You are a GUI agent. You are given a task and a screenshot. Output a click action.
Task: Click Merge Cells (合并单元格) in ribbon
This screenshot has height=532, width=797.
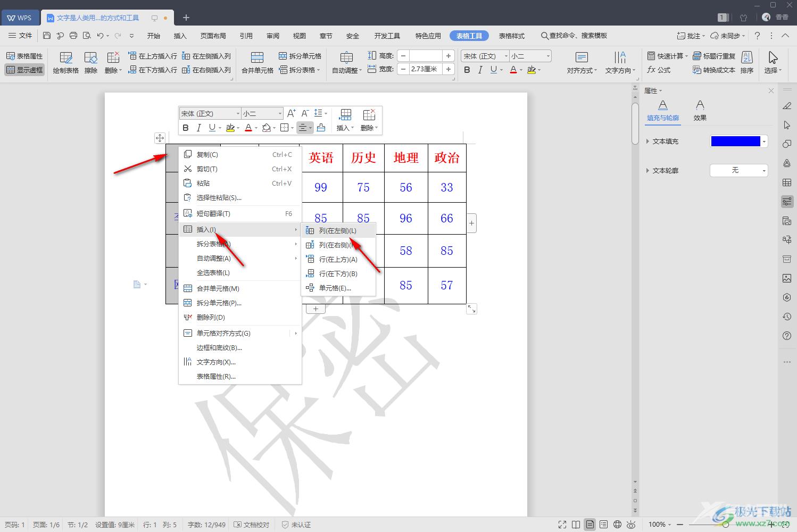point(258,63)
